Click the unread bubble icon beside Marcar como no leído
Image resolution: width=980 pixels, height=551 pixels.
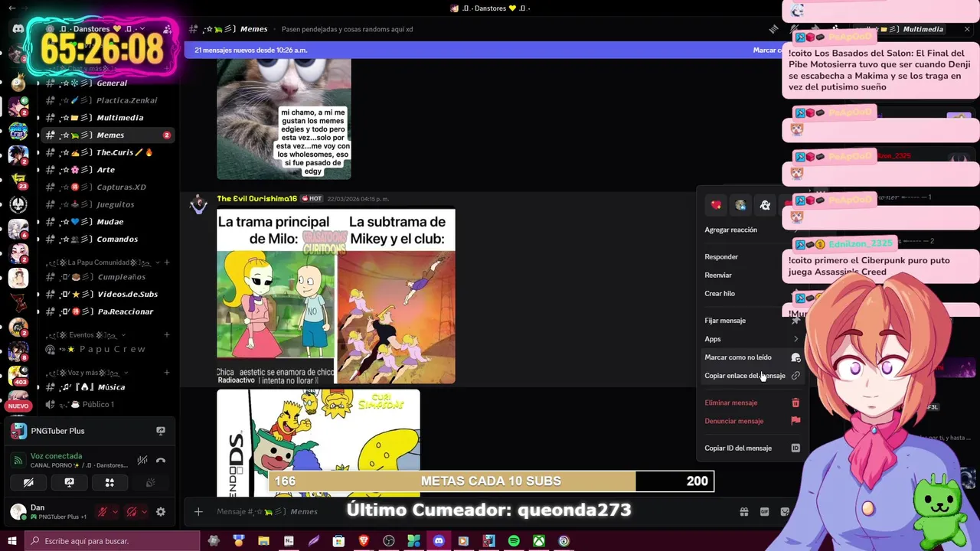coord(795,357)
